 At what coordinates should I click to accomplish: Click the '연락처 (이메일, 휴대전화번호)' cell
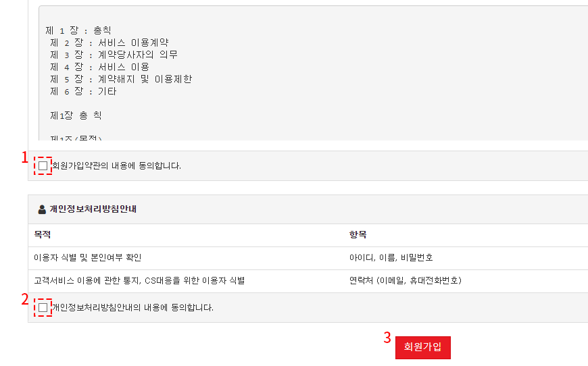(x=405, y=281)
